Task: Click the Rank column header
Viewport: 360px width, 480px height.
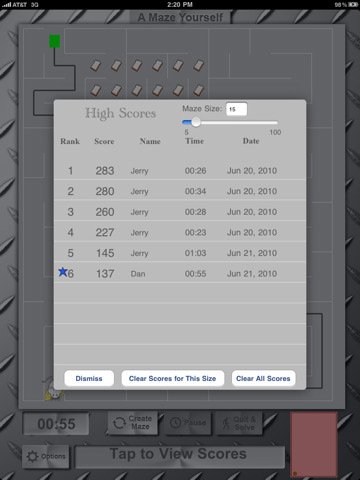Action: coord(70,141)
